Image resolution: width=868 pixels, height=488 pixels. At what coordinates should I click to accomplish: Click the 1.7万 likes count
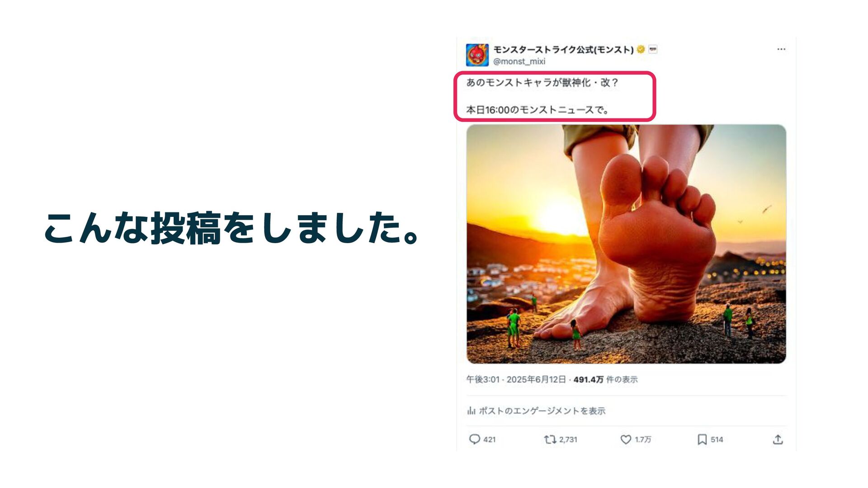[x=643, y=439]
